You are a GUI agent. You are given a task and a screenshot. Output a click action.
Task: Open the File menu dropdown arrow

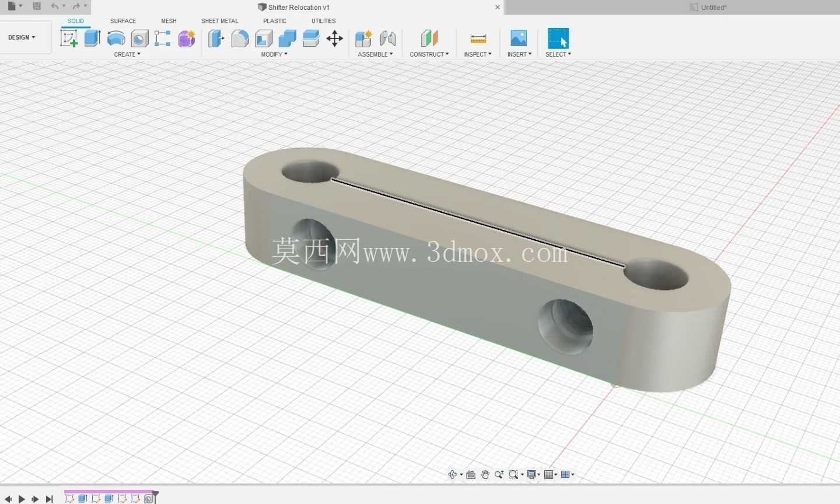[21, 6]
